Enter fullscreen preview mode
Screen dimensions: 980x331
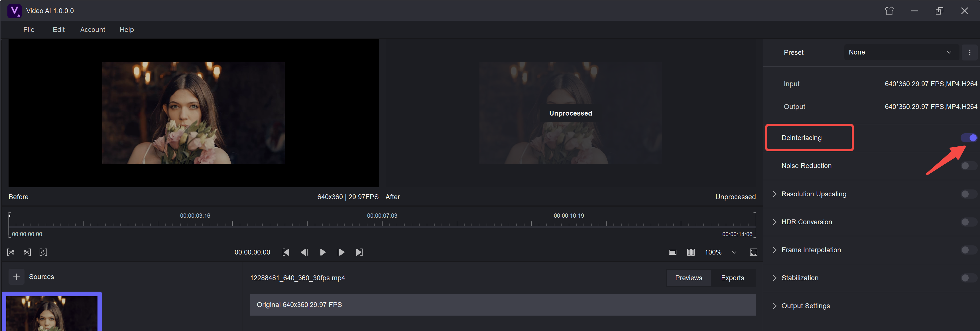753,252
